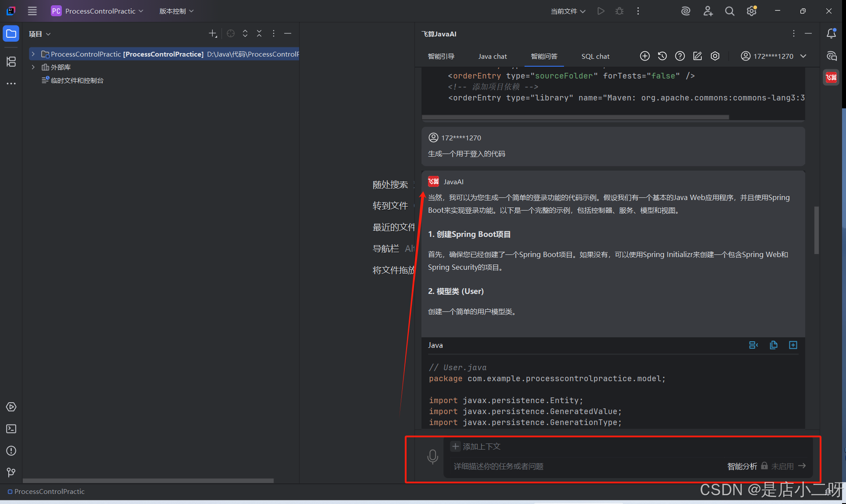This screenshot has height=504, width=846.
Task: Open the 项目 view dropdown
Action: 39,34
